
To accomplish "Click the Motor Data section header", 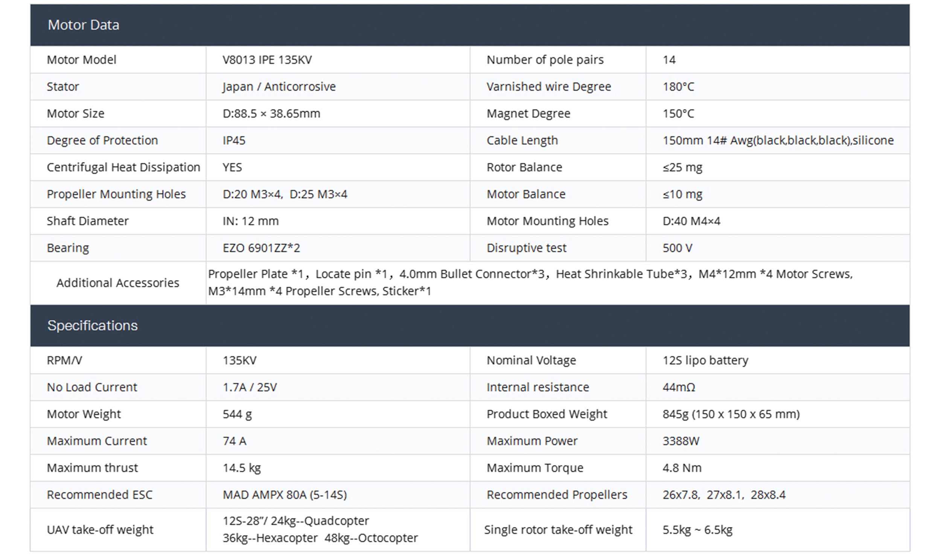I will tap(84, 25).
